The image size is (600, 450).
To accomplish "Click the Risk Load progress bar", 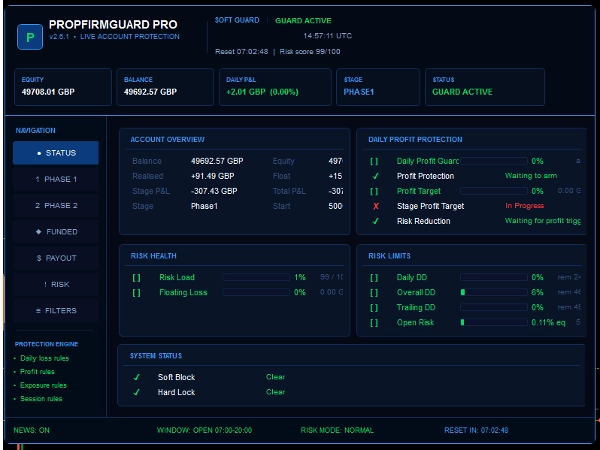I will coord(256,277).
